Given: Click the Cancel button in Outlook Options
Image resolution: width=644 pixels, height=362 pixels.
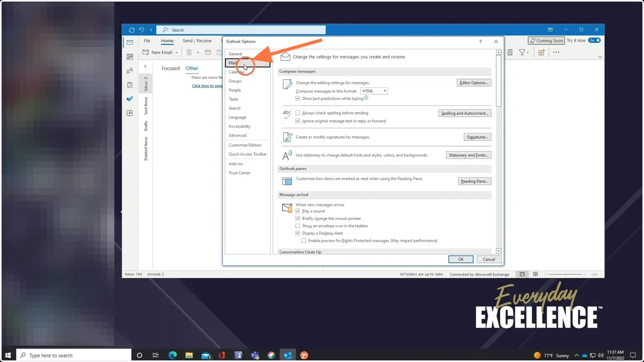Looking at the screenshot, I should [489, 259].
